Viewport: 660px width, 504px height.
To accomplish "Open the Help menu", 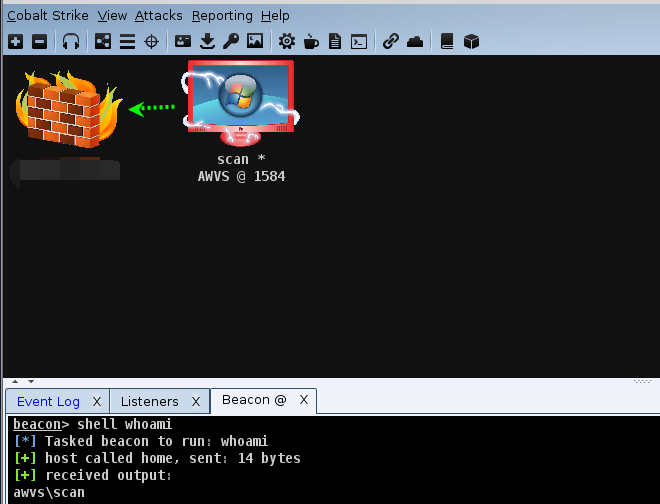I will (x=275, y=16).
